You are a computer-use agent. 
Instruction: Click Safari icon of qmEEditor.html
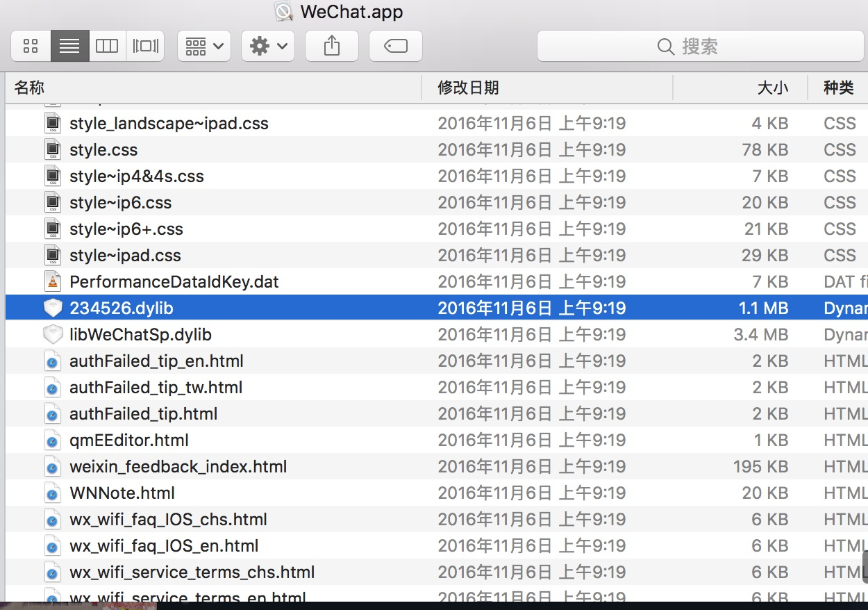[52, 441]
